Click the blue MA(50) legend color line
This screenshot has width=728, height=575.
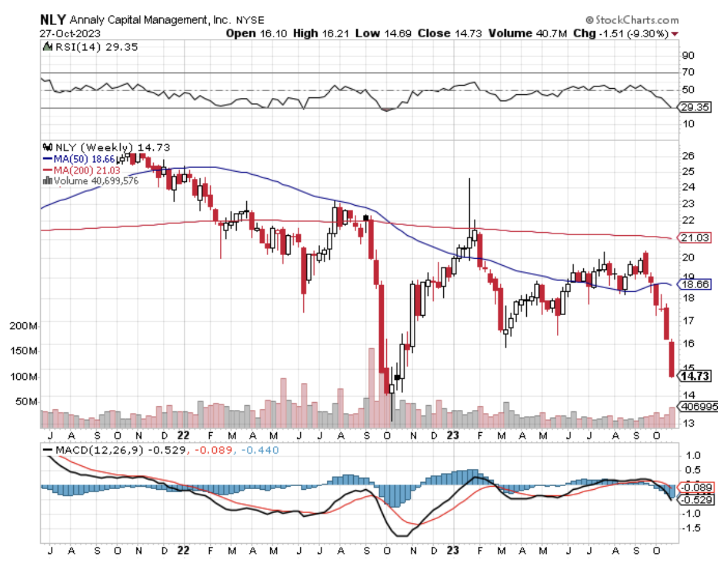point(47,158)
